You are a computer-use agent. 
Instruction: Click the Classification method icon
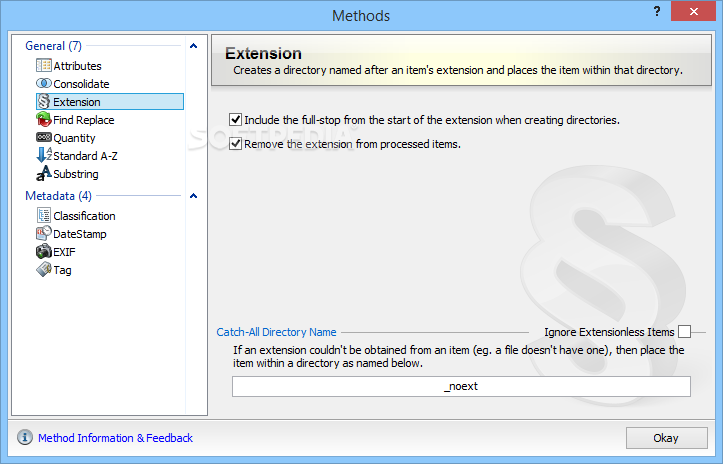tap(44, 215)
